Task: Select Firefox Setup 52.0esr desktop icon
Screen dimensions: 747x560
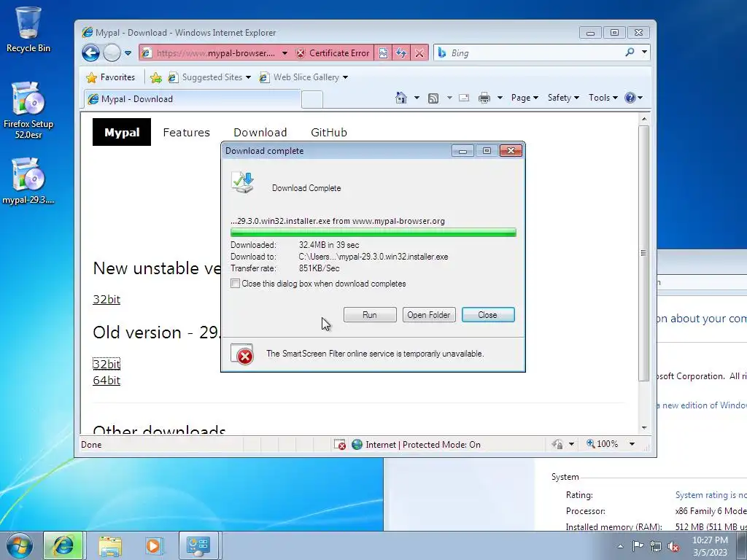Action: coord(28,110)
